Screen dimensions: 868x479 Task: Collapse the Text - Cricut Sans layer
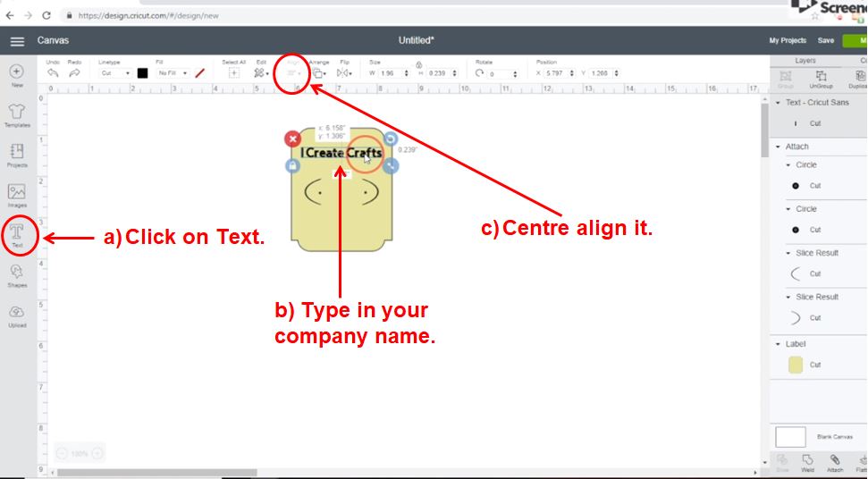click(x=779, y=103)
